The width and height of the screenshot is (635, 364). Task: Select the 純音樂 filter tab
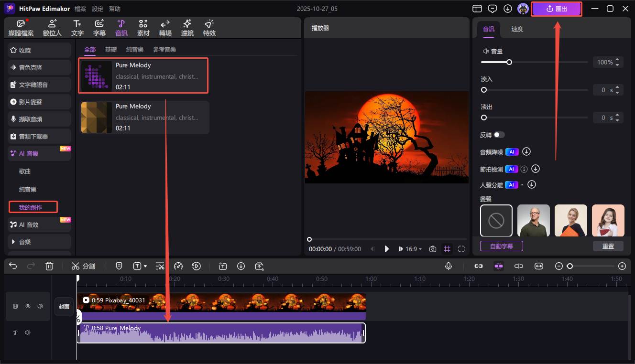pos(135,50)
